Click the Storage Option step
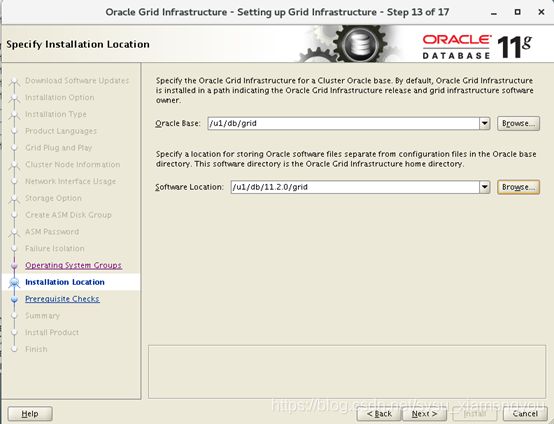This screenshot has width=554, height=424. 53,198
